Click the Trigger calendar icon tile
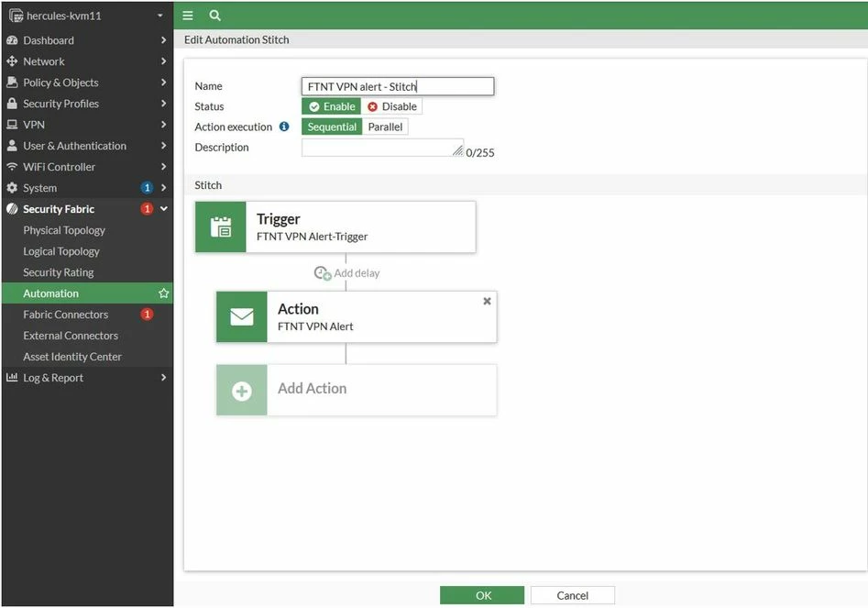Image resolution: width=868 pixels, height=608 pixels. pyautogui.click(x=220, y=227)
